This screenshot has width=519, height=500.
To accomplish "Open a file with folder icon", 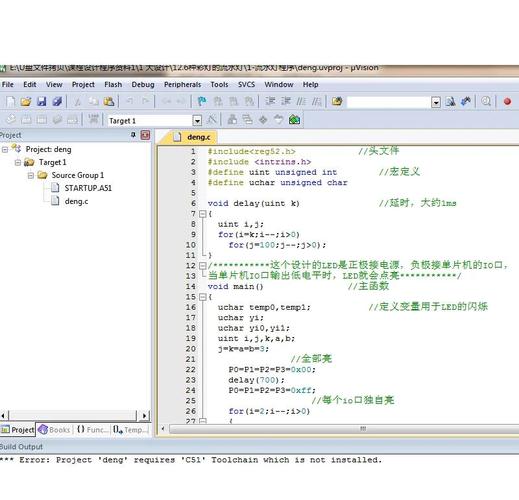I will click(x=26, y=101).
